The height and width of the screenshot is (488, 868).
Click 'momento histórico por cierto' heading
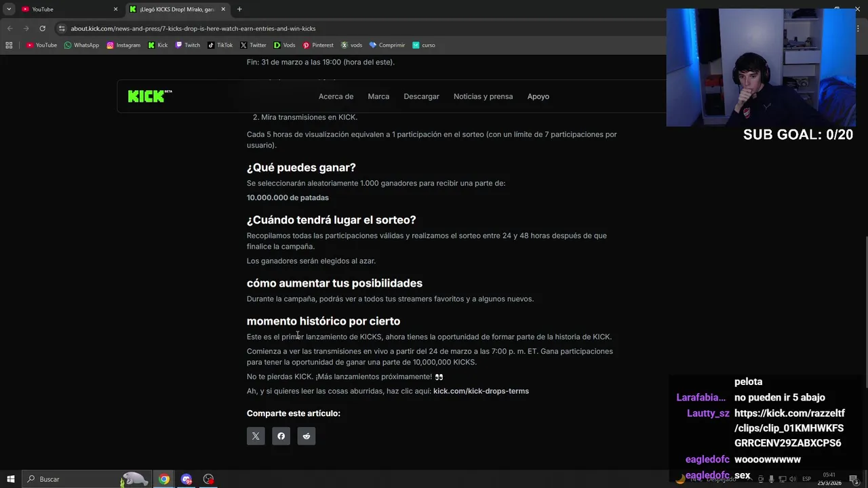point(323,321)
